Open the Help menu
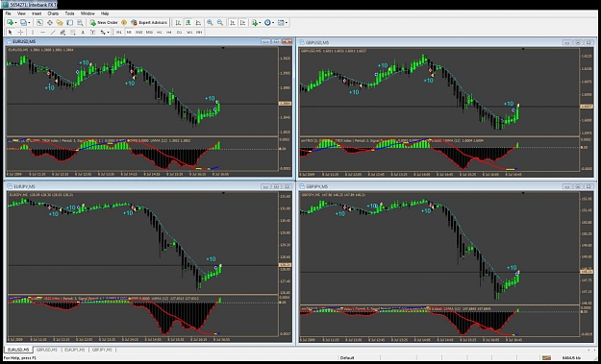Screen dimensions: 601x364 105,13
